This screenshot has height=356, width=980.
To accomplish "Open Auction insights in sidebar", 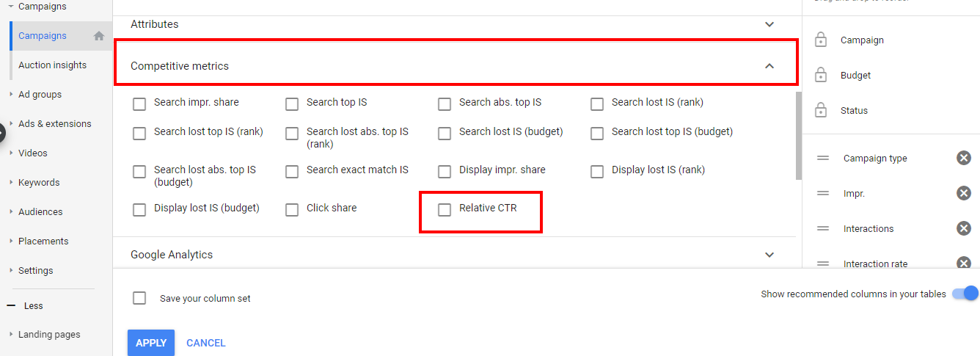I will 52,65.
